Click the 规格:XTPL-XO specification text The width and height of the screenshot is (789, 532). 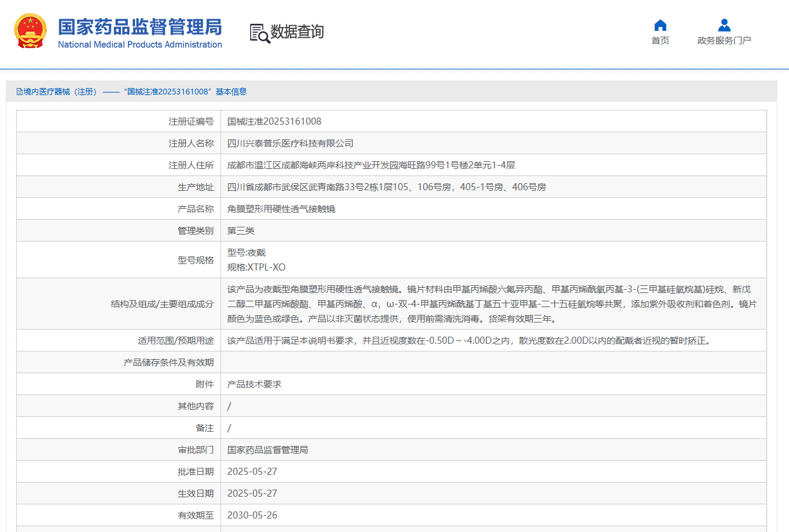pyautogui.click(x=256, y=267)
